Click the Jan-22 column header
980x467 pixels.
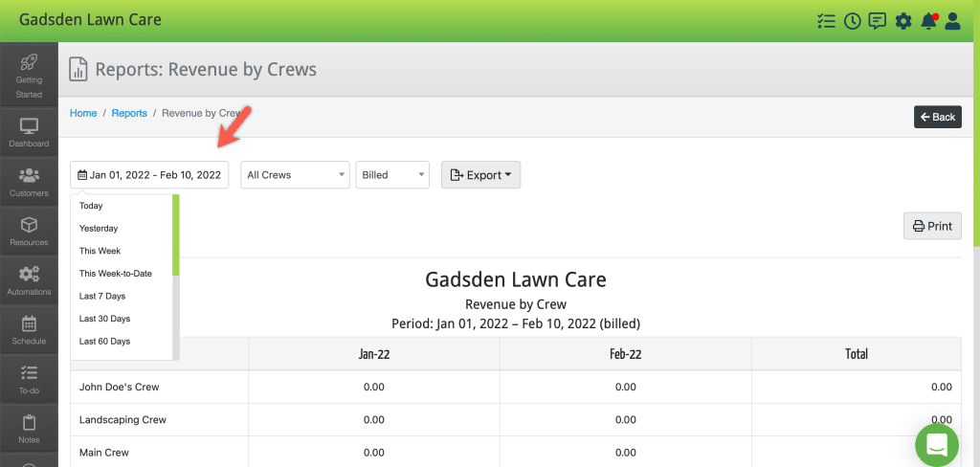(374, 354)
